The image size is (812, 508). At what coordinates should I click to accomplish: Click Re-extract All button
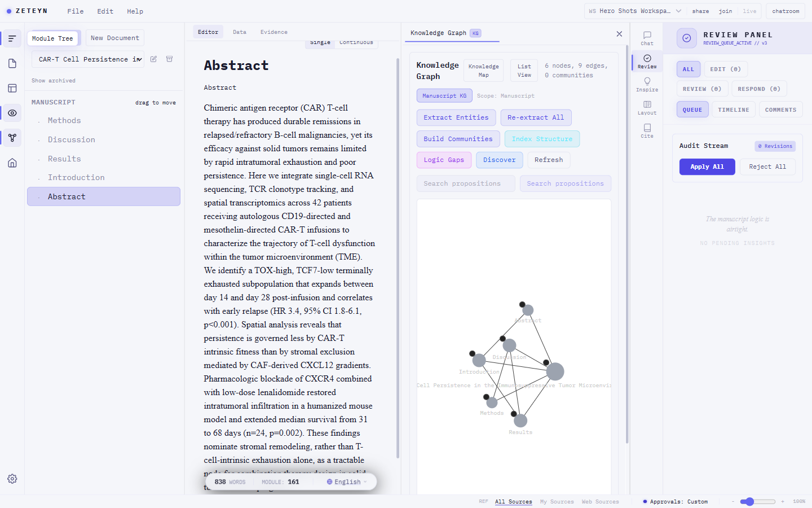[x=536, y=117]
